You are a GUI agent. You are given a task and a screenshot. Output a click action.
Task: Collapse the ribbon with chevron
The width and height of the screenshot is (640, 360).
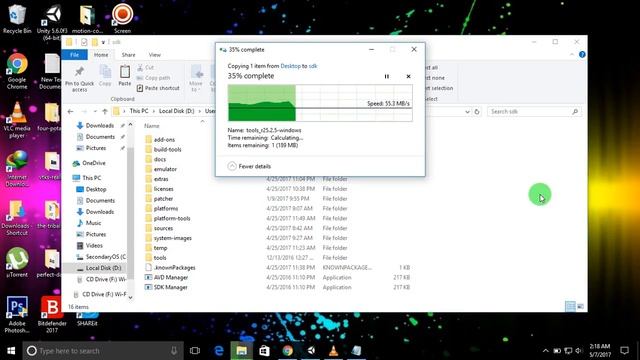coord(572,54)
